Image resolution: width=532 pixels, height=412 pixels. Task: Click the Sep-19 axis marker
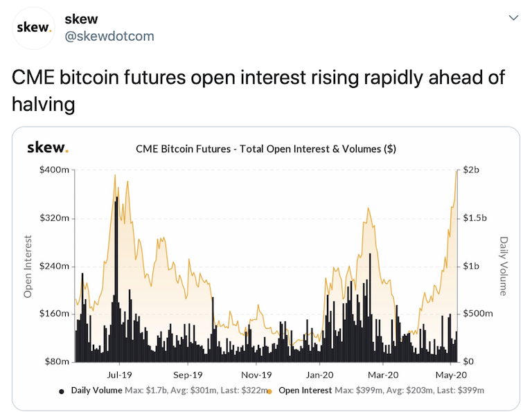click(x=188, y=375)
